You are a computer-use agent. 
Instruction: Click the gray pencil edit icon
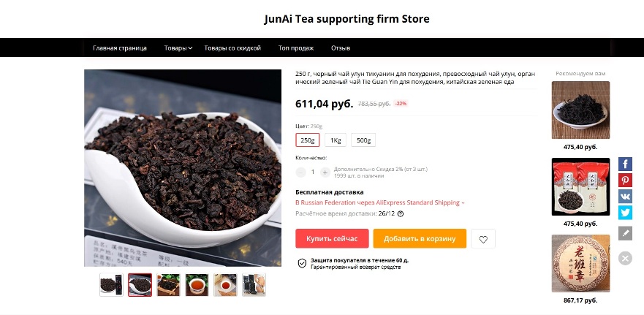pos(625,233)
